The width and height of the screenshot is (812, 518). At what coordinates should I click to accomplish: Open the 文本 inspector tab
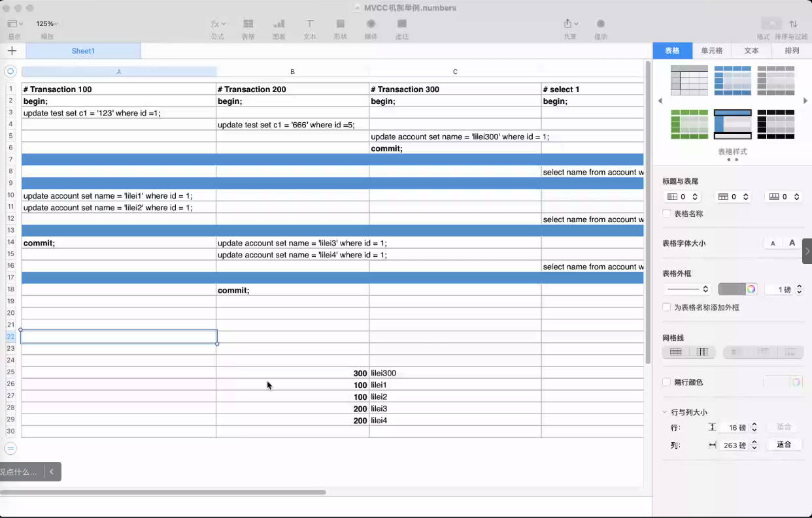click(752, 50)
